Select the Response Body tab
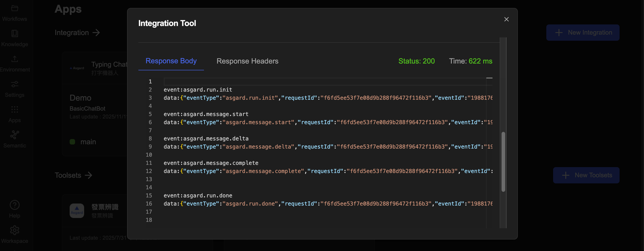Image resolution: width=644 pixels, height=251 pixels. (x=171, y=61)
